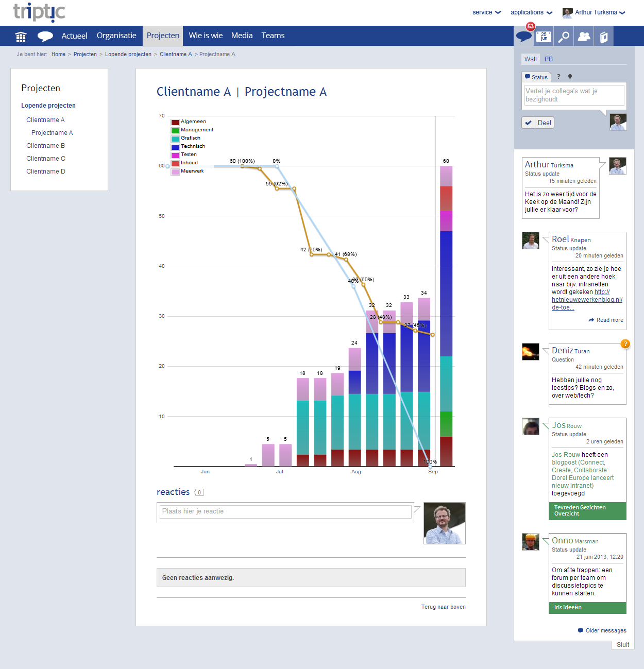Click the Plaats hier je reactie field
The width and height of the screenshot is (644, 669).
click(x=284, y=511)
